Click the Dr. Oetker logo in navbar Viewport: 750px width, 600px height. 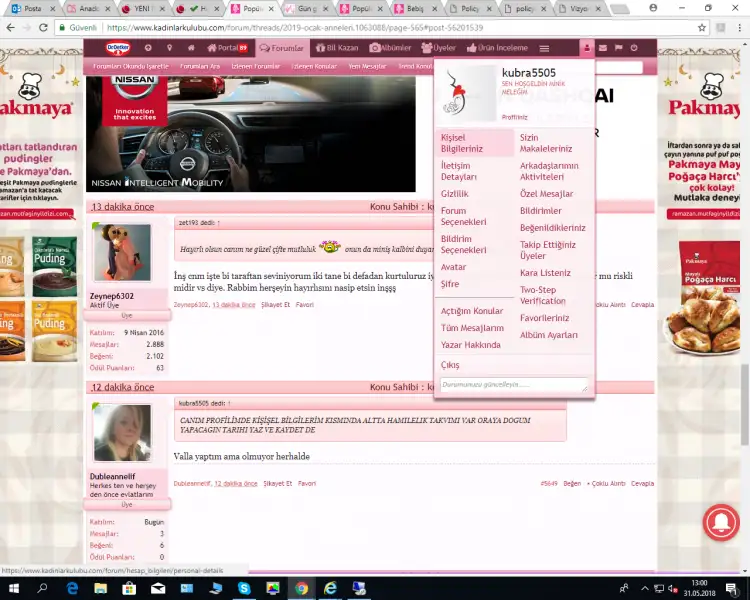(119, 48)
